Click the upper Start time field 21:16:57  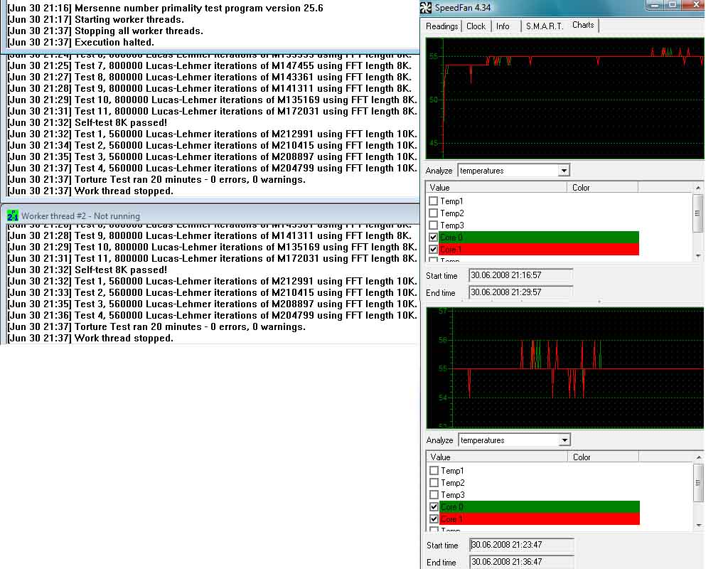(520, 275)
